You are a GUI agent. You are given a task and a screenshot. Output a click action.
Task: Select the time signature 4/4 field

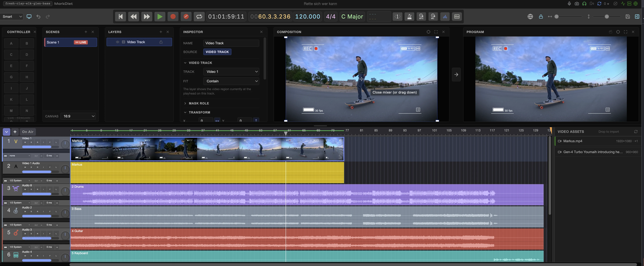click(x=330, y=17)
